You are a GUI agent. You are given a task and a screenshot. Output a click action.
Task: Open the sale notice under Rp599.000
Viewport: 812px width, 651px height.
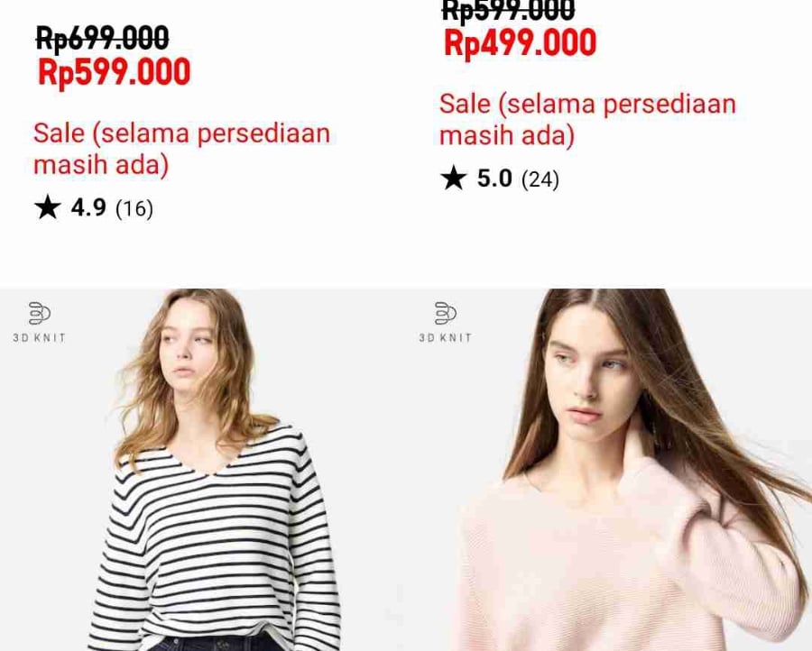pyautogui.click(x=181, y=149)
